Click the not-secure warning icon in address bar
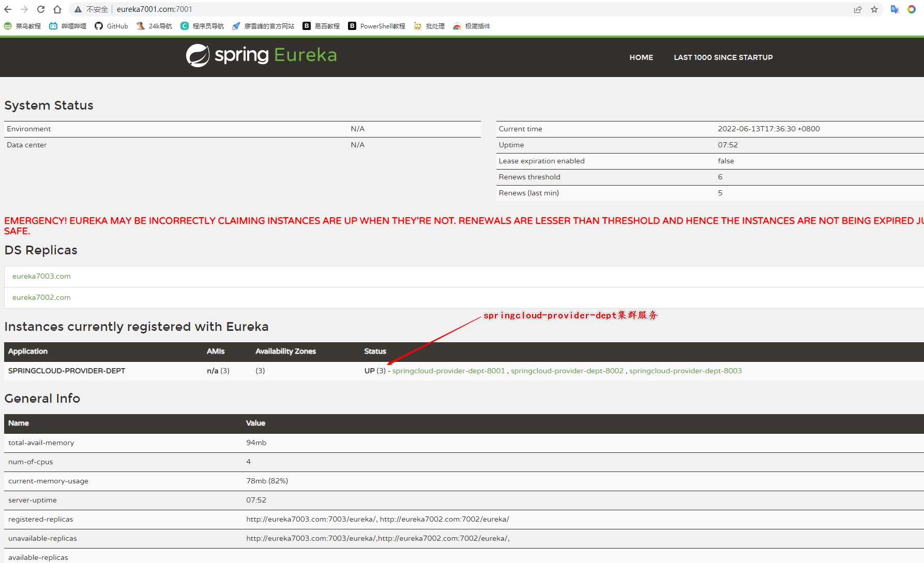 pos(78,9)
